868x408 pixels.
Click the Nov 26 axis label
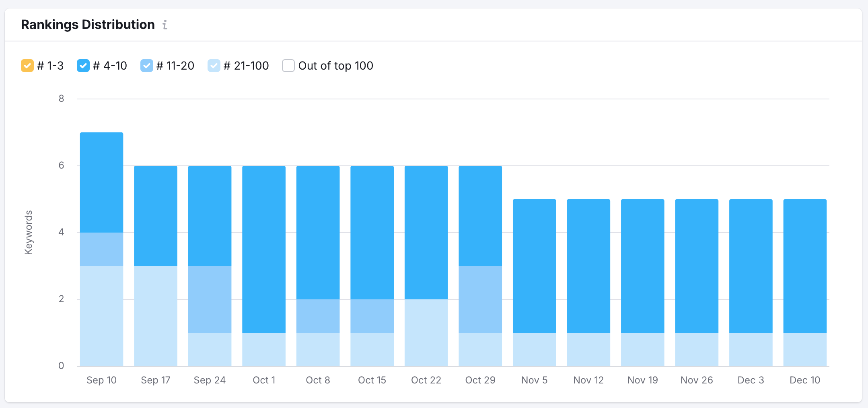[x=696, y=380]
